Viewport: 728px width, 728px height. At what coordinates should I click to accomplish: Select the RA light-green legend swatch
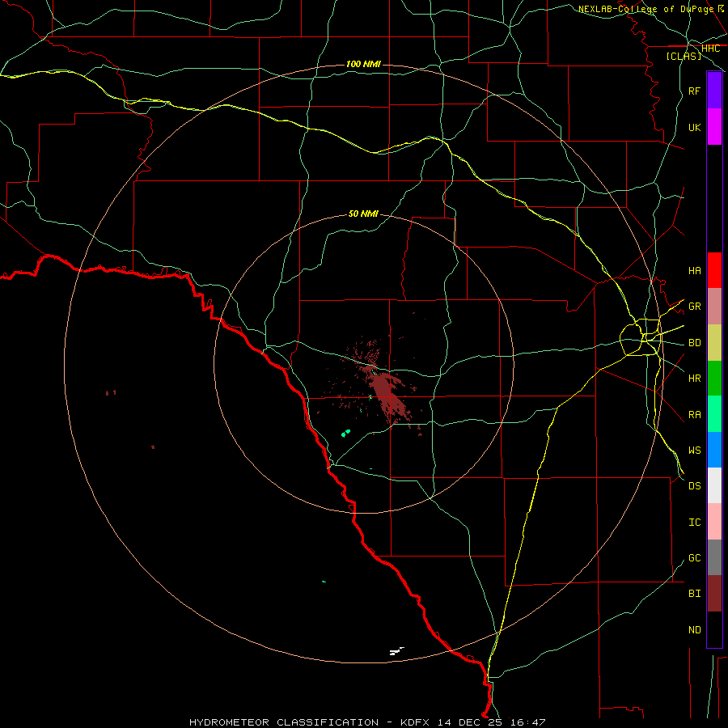click(714, 414)
